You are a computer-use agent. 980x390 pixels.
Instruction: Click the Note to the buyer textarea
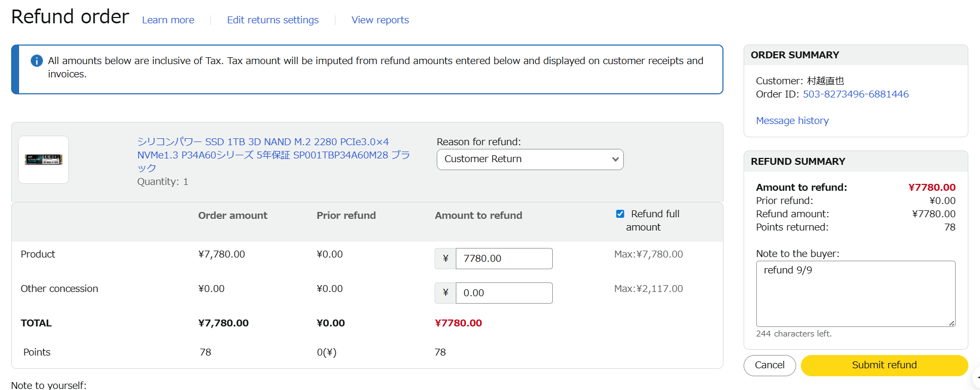click(x=855, y=294)
